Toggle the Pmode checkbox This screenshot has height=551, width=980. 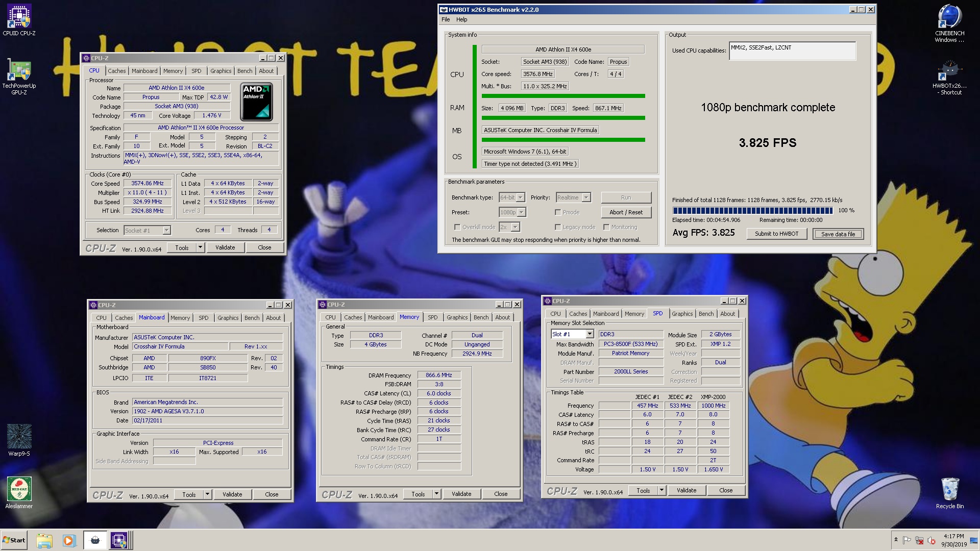pos(558,212)
